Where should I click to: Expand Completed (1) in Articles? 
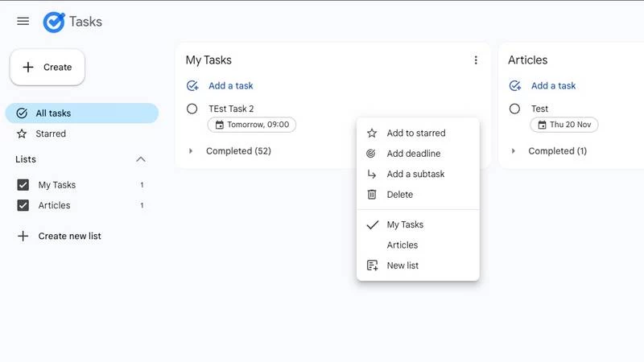tap(514, 151)
